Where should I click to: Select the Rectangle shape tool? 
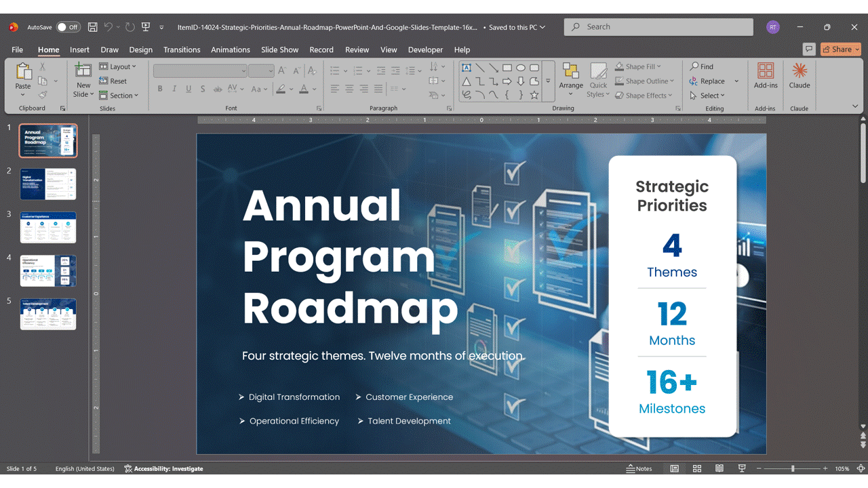click(507, 68)
